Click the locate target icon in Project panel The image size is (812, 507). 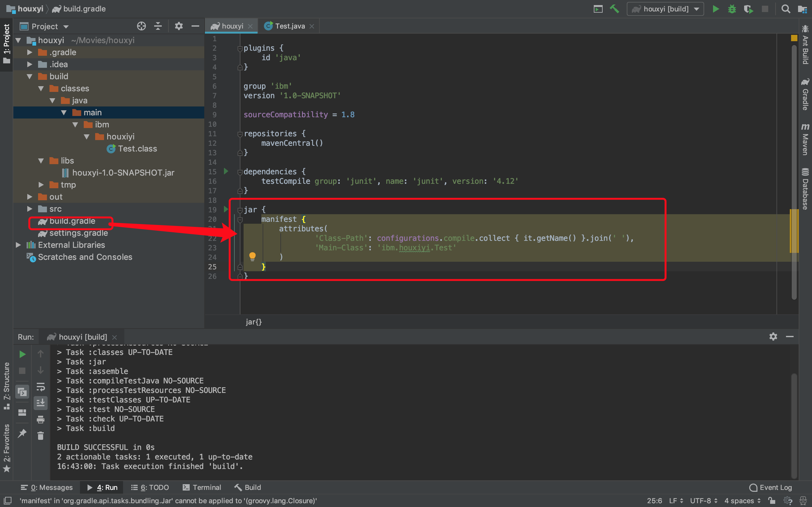pyautogui.click(x=141, y=26)
